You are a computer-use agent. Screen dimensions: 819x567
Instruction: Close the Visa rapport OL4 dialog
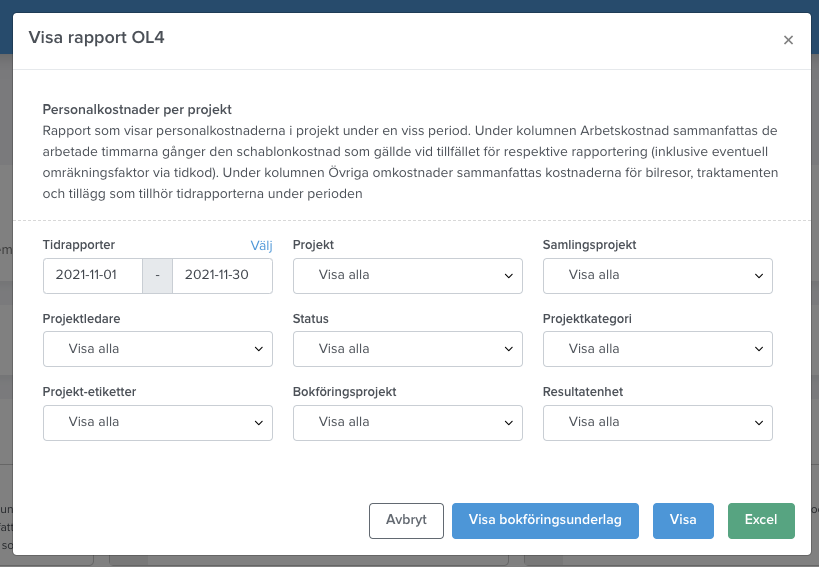[788, 40]
